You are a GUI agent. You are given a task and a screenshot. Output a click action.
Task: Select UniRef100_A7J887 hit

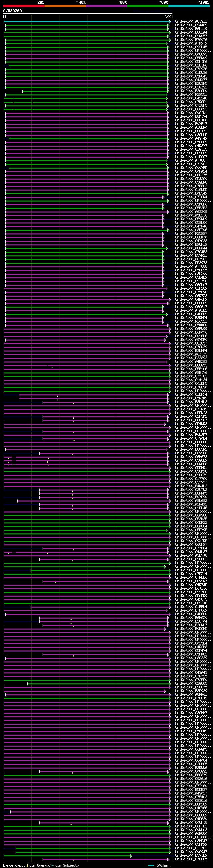191,161
